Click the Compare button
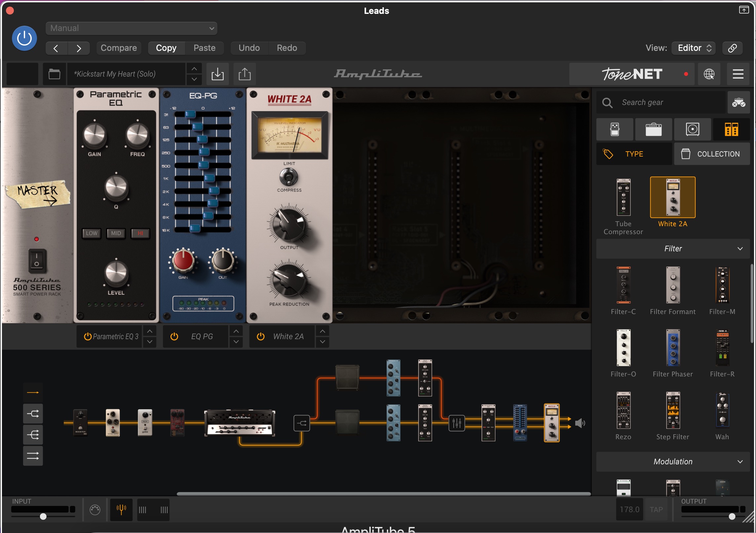The width and height of the screenshot is (756, 533). tap(119, 48)
